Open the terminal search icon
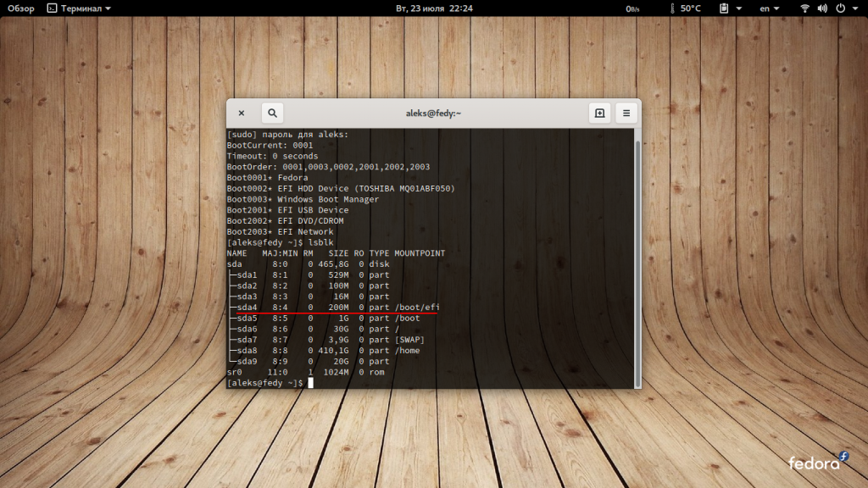 (x=272, y=113)
